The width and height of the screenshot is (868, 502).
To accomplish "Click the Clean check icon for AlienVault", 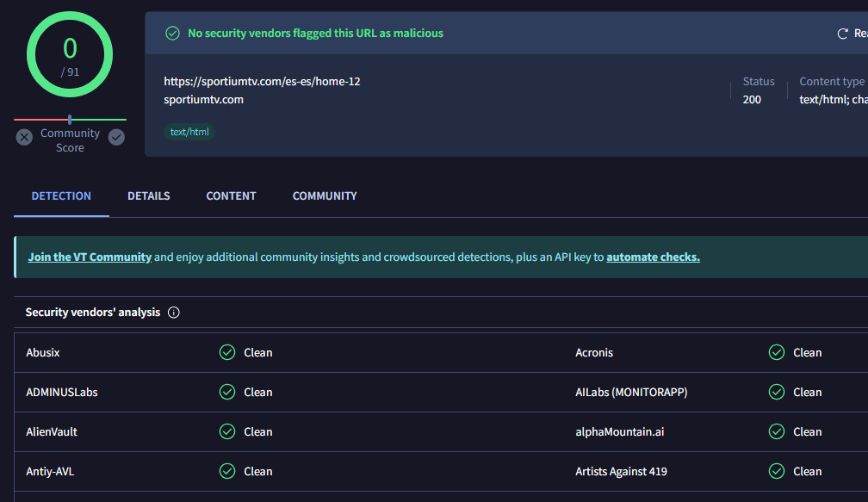I will click(227, 431).
